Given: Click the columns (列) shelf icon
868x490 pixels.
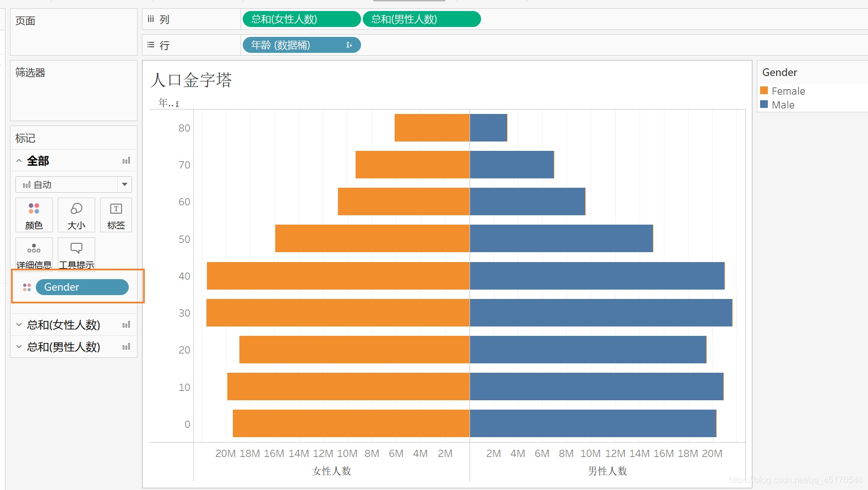Looking at the screenshot, I should [151, 19].
